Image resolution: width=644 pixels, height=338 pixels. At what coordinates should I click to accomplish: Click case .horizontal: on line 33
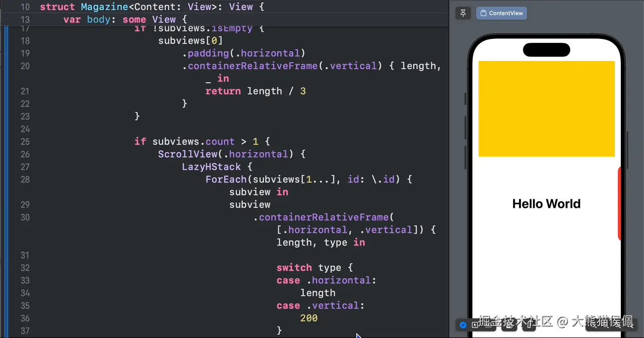(327, 280)
